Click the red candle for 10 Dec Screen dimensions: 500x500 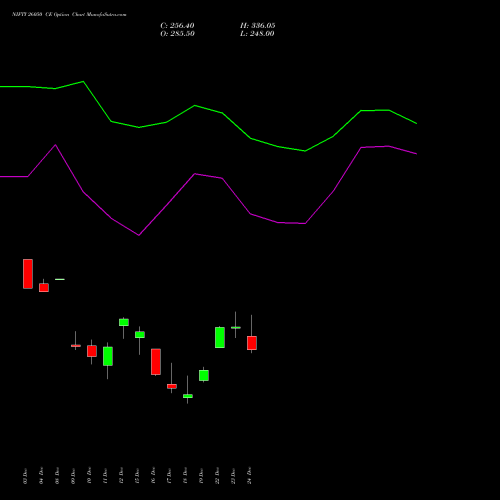pyautogui.click(x=92, y=351)
